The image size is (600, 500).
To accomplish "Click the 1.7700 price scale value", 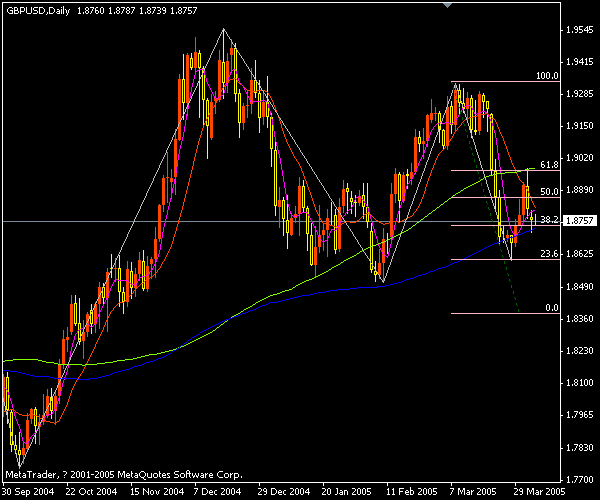I will click(579, 479).
